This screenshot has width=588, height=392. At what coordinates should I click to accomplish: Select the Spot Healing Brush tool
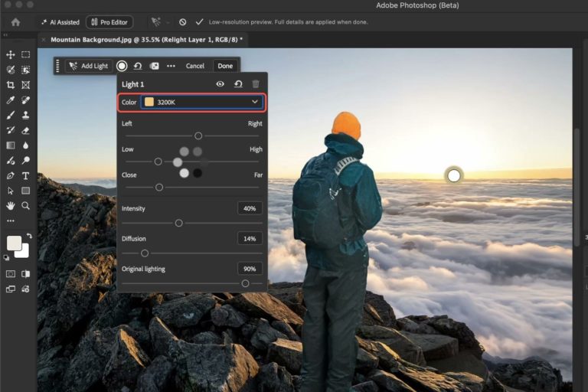pos(25,100)
